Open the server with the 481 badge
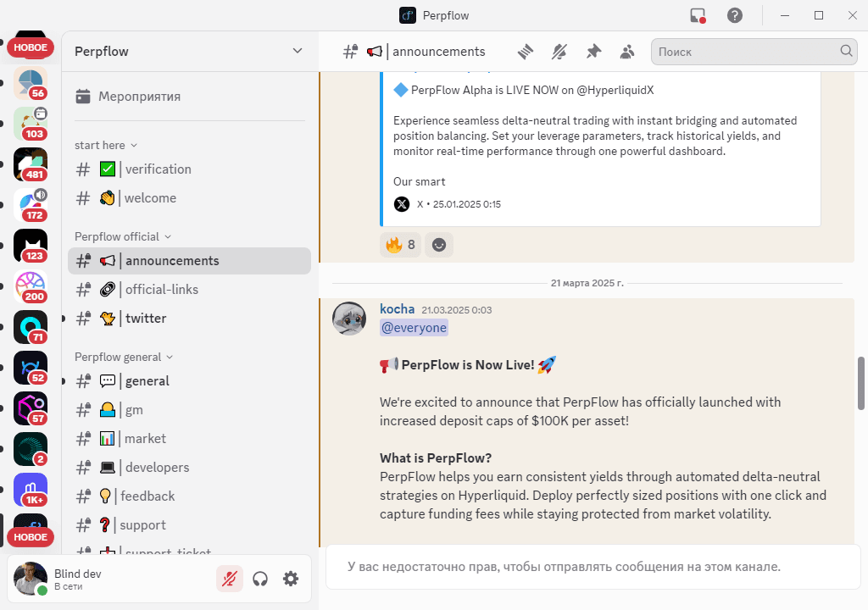Image resolution: width=868 pixels, height=610 pixels. pyautogui.click(x=31, y=164)
